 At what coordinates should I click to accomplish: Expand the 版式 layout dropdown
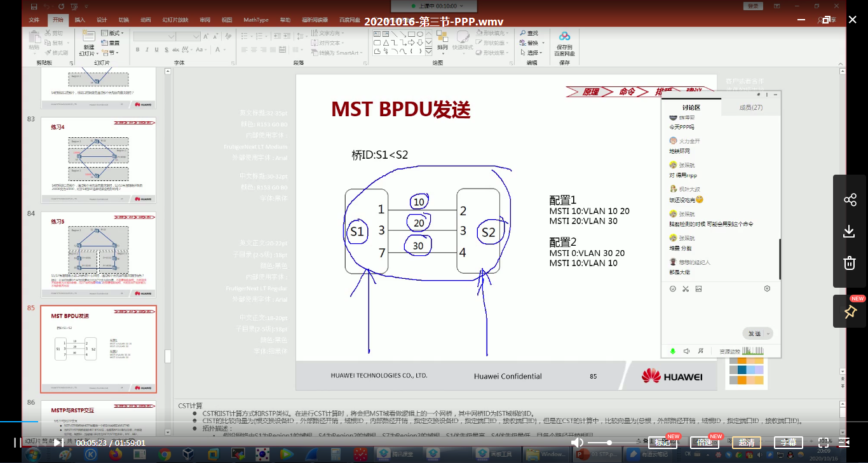click(x=112, y=33)
